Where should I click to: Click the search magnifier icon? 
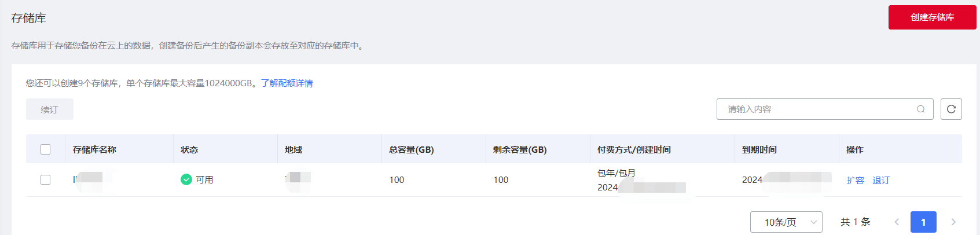tap(920, 109)
